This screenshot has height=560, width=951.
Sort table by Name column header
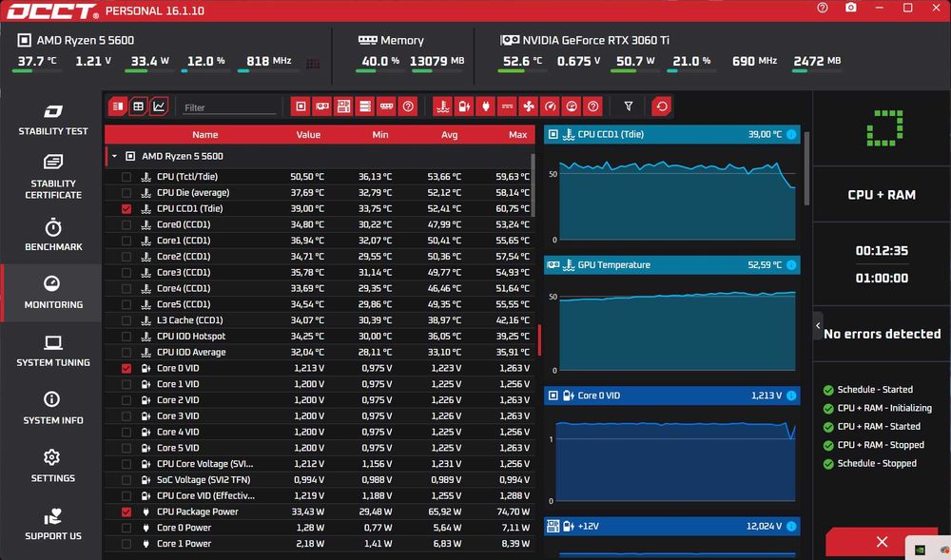[x=205, y=135]
